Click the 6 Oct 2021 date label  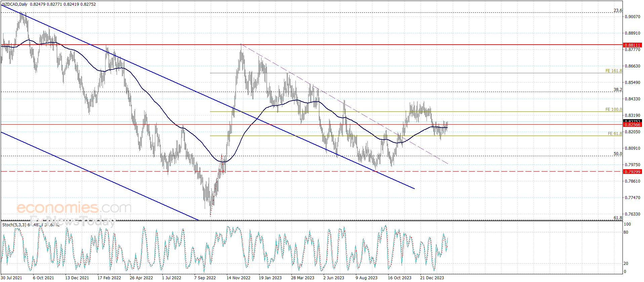(43, 278)
